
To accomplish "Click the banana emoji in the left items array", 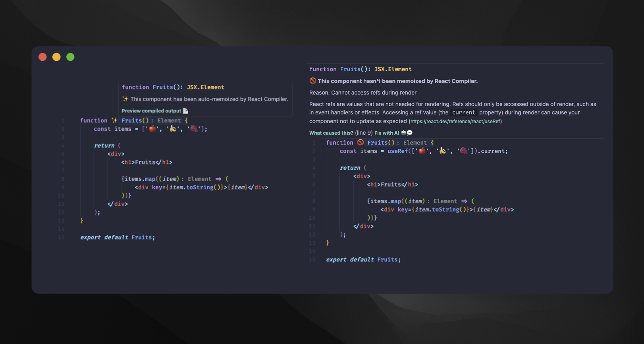I will [x=173, y=129].
